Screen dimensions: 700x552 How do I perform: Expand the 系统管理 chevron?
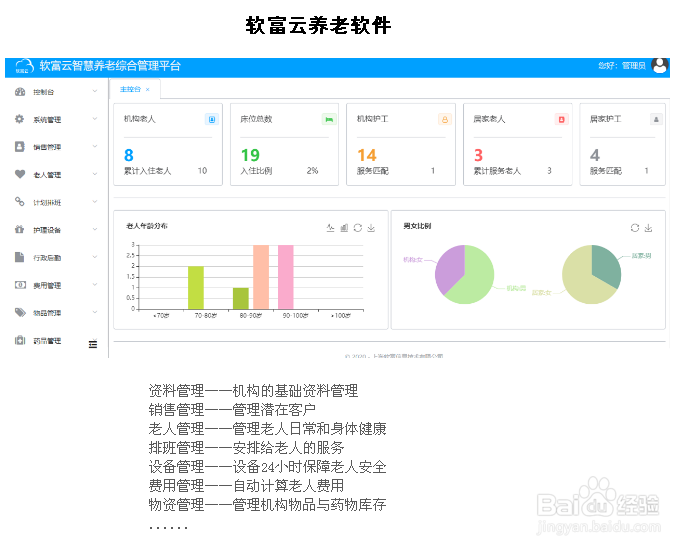(95, 119)
